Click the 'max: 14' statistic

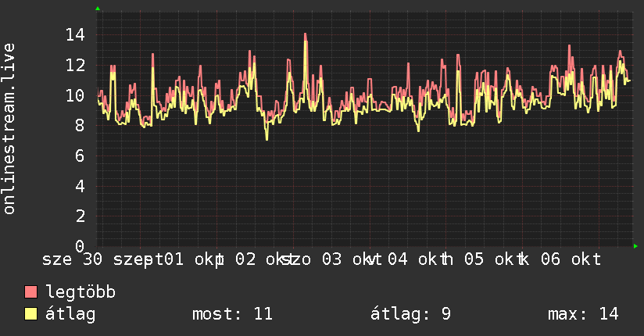[583, 314]
